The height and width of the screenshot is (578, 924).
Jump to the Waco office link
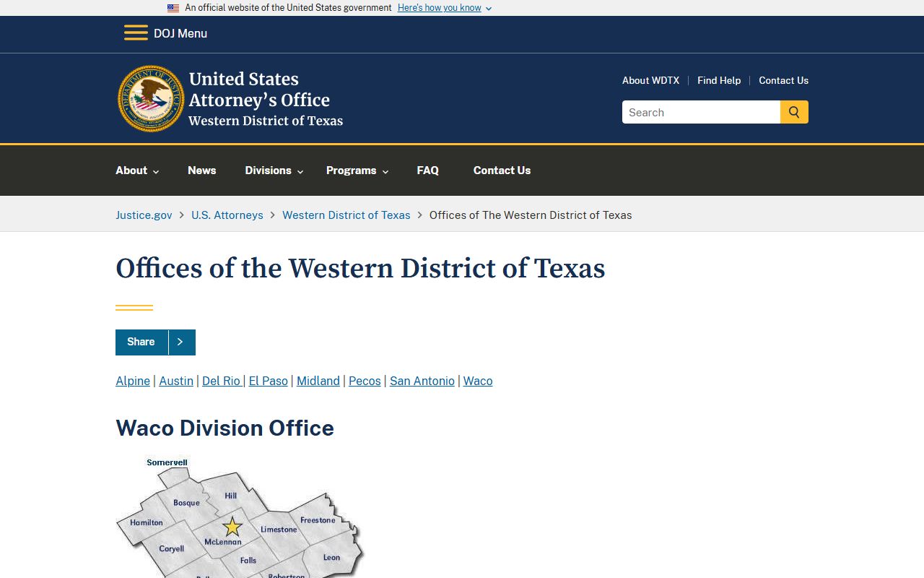(x=478, y=381)
